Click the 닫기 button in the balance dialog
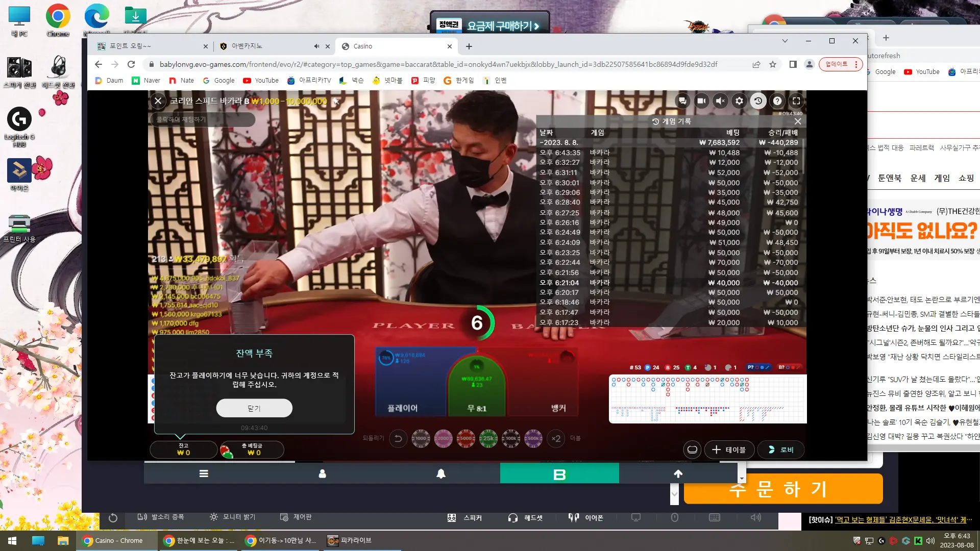Screen dimensions: 980x551 254,408
